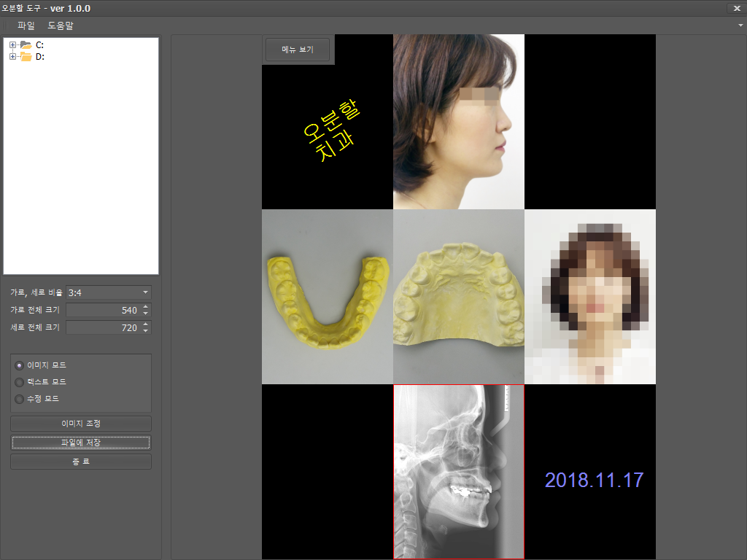The width and height of the screenshot is (747, 560).
Task: Click the D: drive folder icon
Action: (26, 57)
